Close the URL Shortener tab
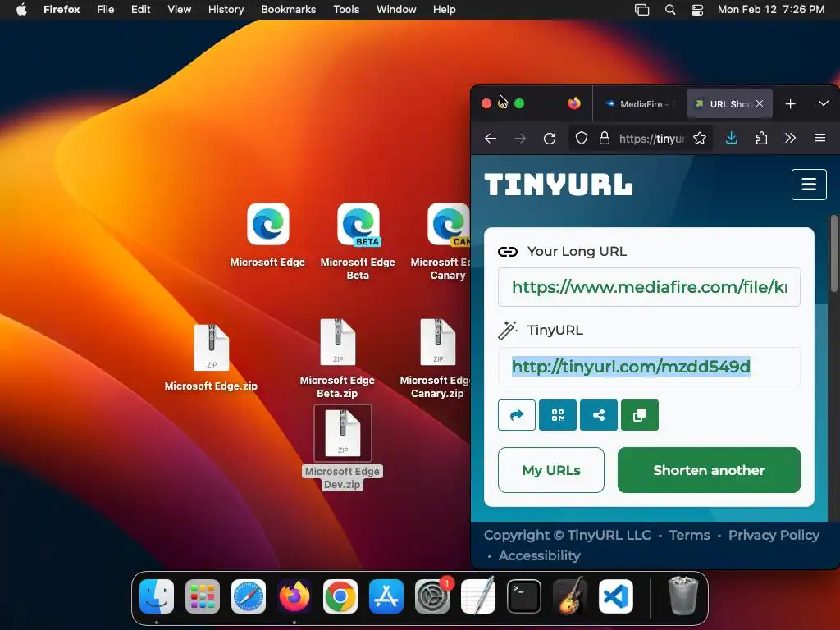The width and height of the screenshot is (840, 630). pyautogui.click(x=760, y=103)
